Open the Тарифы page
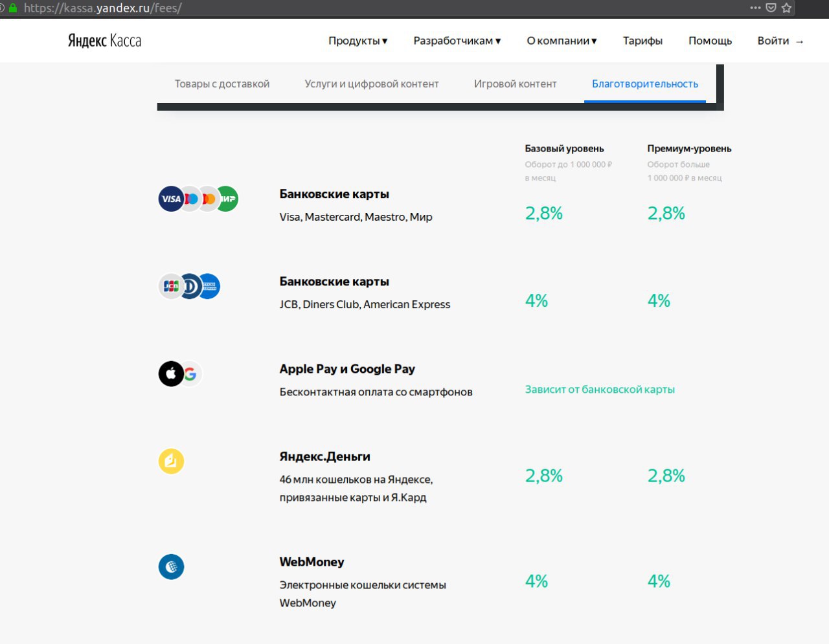 tap(642, 41)
